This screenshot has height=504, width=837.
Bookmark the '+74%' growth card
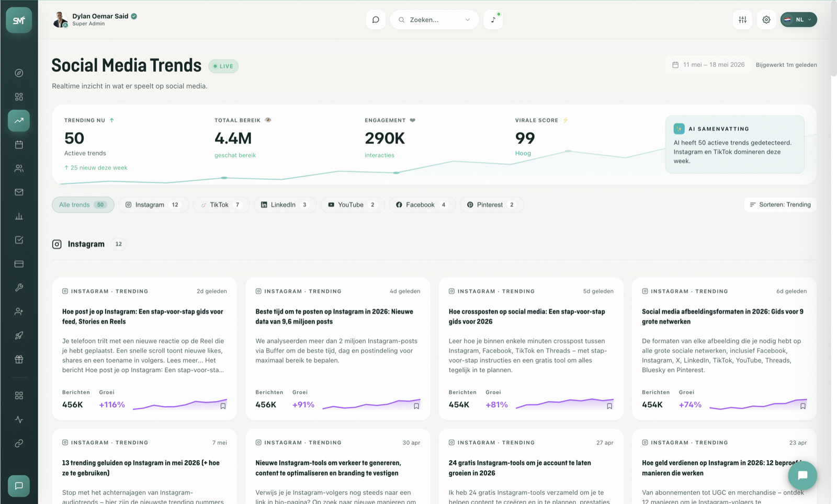803,406
